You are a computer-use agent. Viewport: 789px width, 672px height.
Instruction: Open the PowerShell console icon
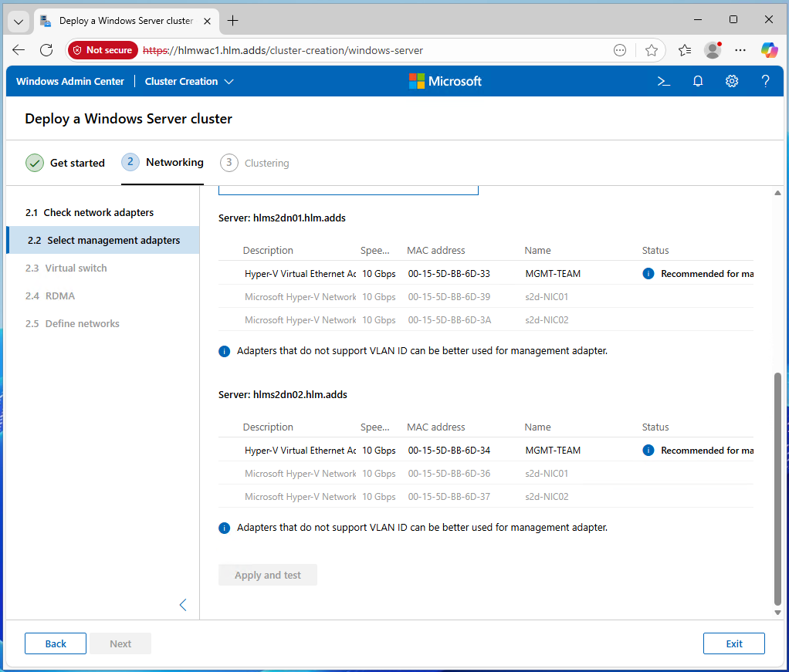coord(663,81)
